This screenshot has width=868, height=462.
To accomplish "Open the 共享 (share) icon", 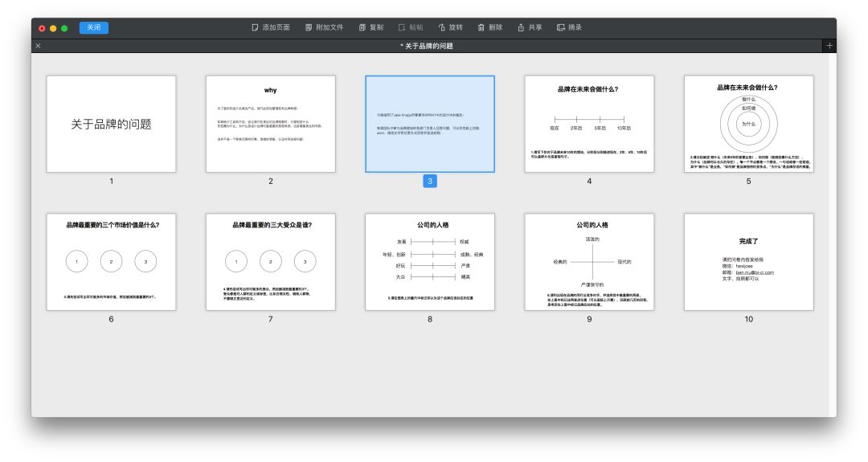I will [x=521, y=27].
